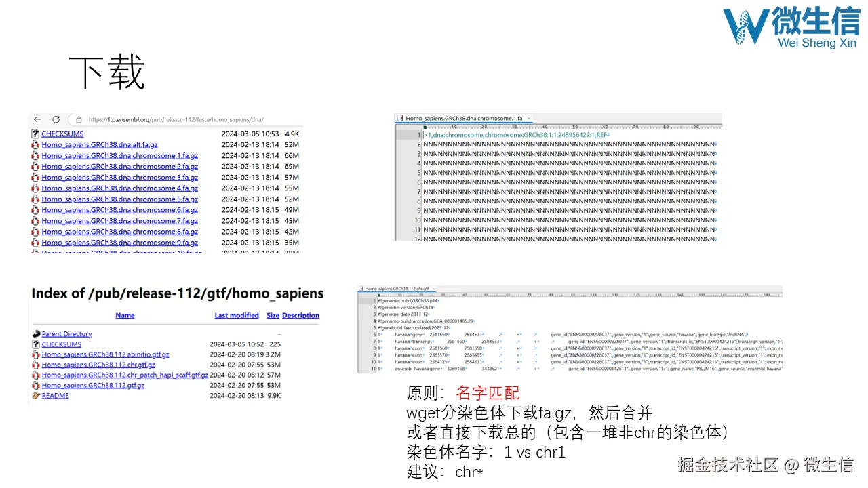Click the ftp.ensembl.org address bar

(170, 119)
